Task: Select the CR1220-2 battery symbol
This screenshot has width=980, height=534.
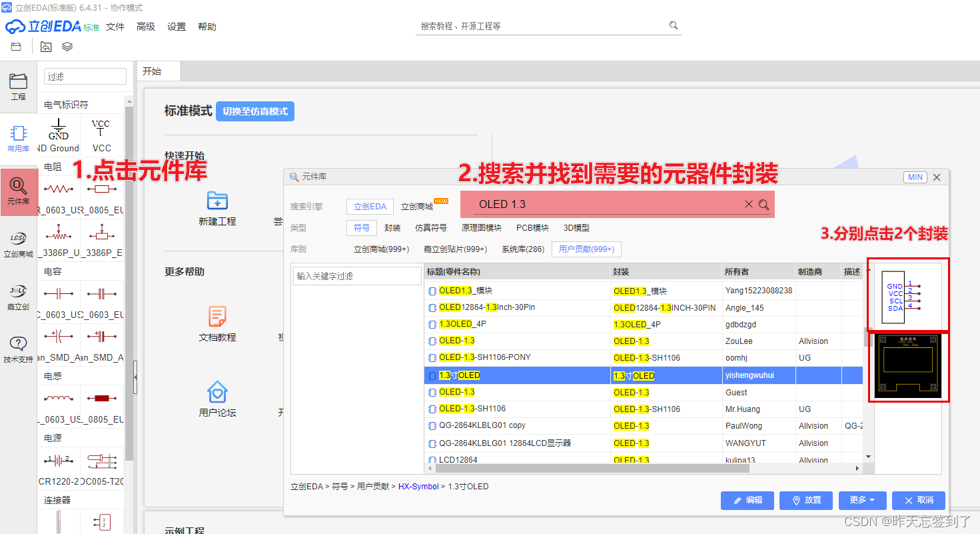Action: 59,468
